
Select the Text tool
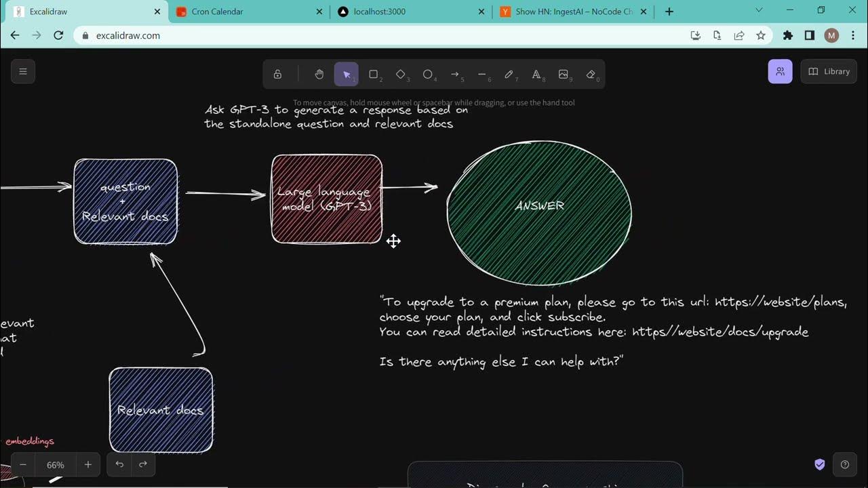[536, 75]
